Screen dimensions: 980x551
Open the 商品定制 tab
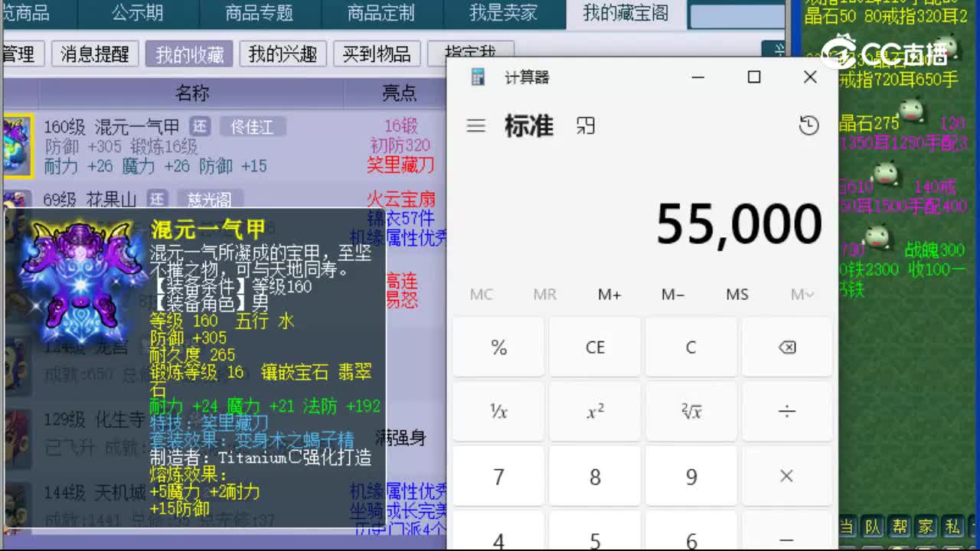click(381, 13)
